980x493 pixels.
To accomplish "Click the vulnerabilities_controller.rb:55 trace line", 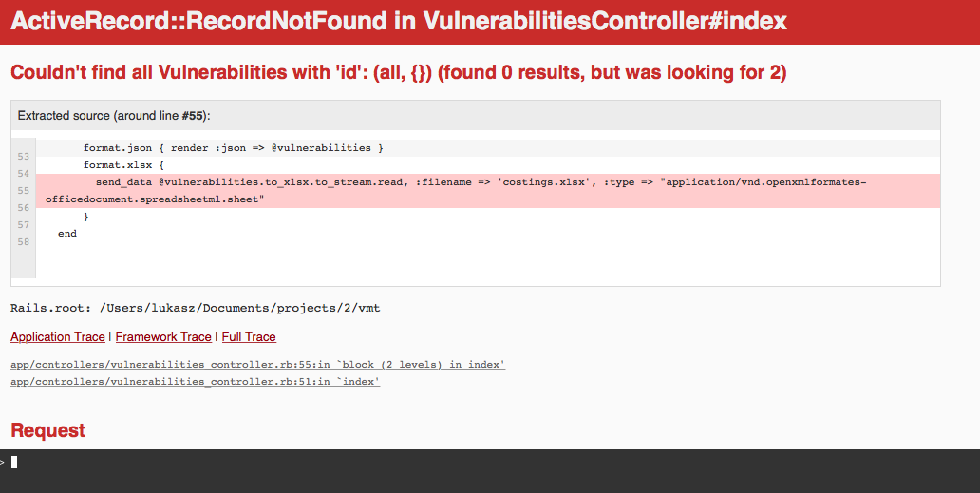I will (x=257, y=364).
